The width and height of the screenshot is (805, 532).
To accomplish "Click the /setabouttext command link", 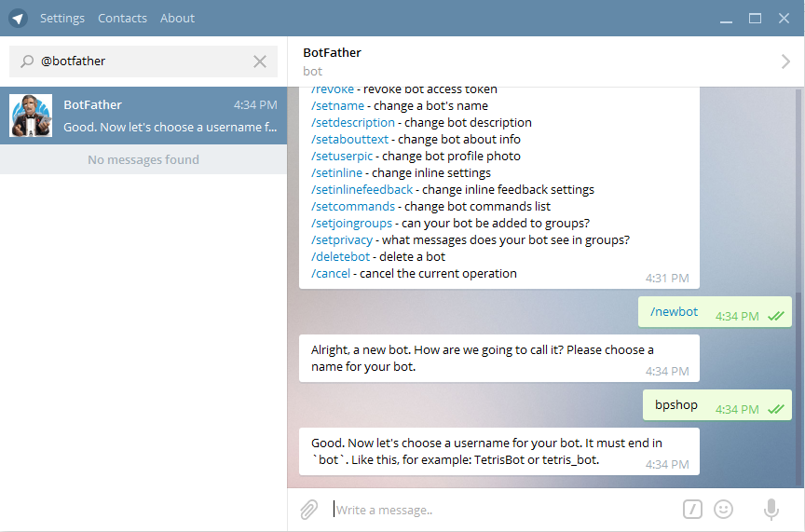I will tap(349, 140).
